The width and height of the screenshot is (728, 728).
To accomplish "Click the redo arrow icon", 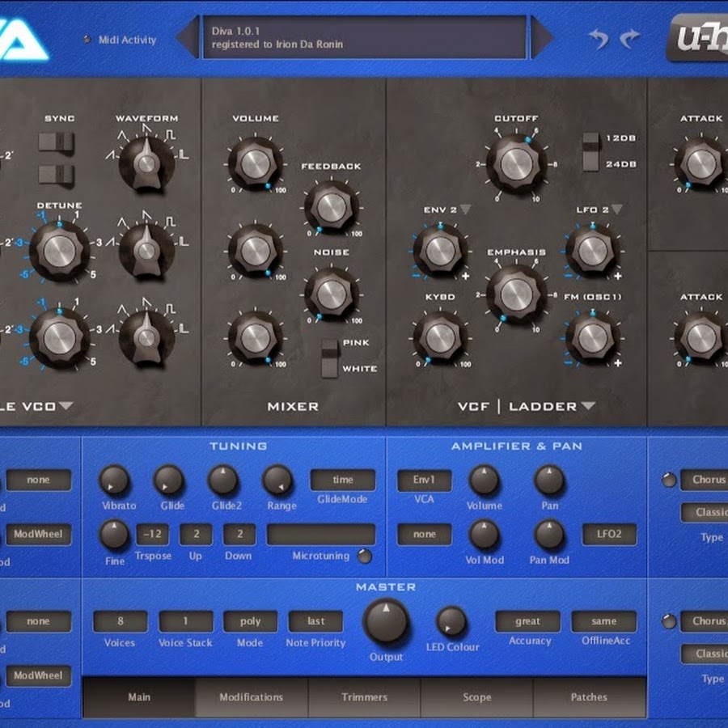I will point(630,38).
